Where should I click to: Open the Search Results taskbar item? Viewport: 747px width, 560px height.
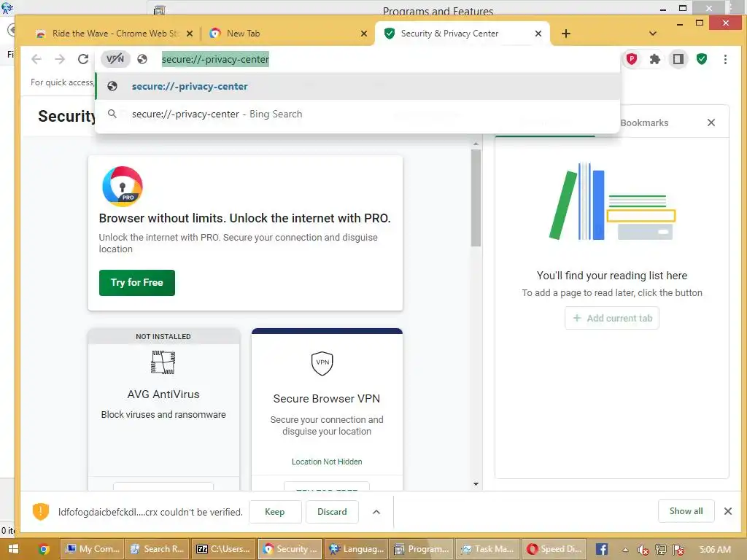coord(158,549)
